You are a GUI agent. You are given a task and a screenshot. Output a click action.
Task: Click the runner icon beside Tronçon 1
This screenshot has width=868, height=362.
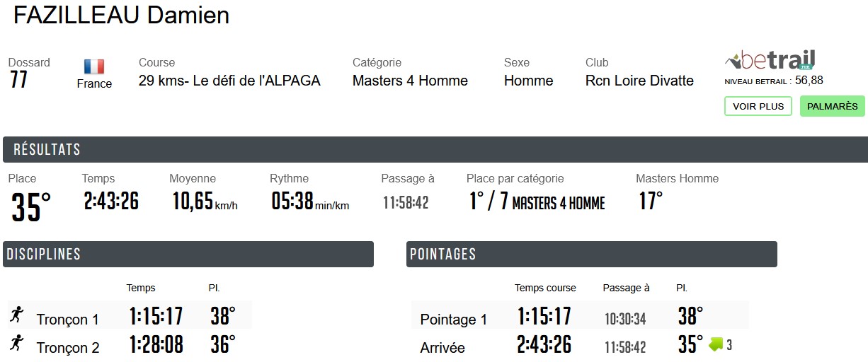(x=16, y=315)
